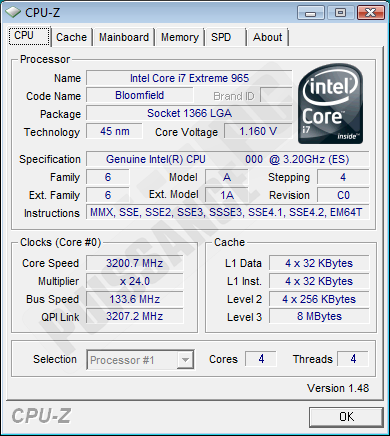Click the QPI Link value 3207.2 MHz
390x436 pixels.
tap(135, 316)
